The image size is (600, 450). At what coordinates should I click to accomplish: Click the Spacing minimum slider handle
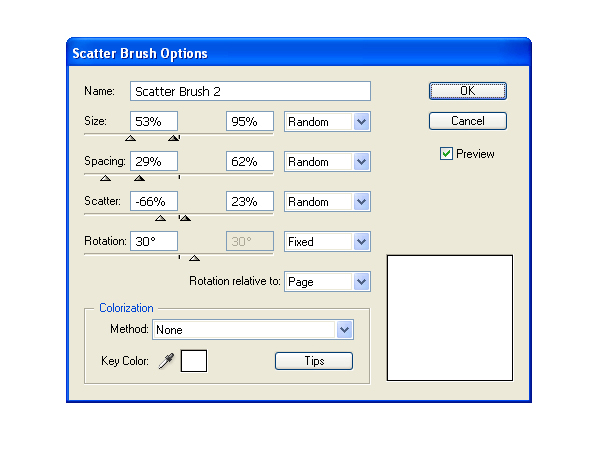tap(105, 178)
